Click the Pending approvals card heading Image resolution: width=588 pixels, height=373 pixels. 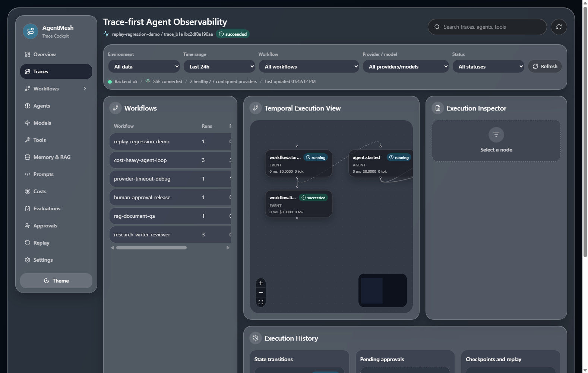click(x=382, y=359)
